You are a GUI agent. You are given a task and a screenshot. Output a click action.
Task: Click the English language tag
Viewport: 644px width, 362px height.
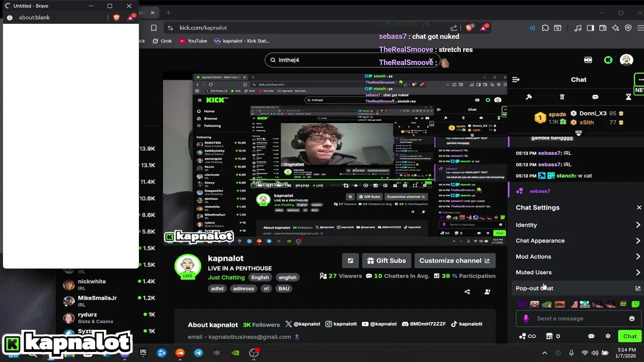[260, 277]
